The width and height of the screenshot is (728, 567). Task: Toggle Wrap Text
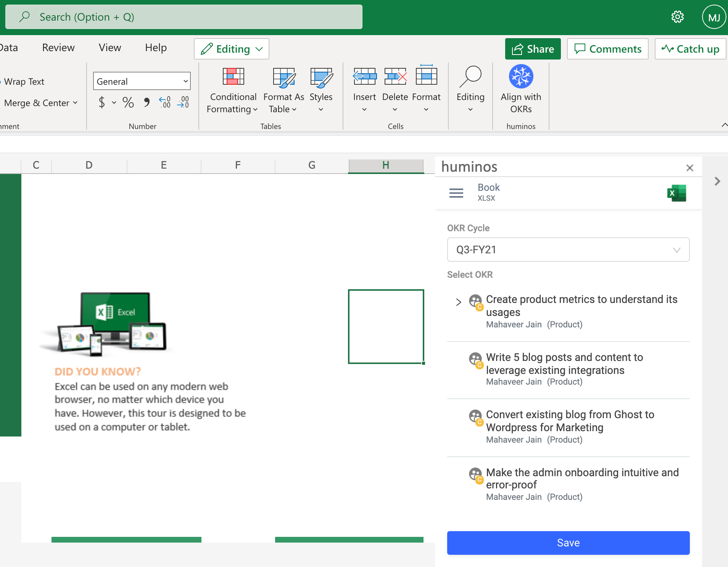[24, 82]
